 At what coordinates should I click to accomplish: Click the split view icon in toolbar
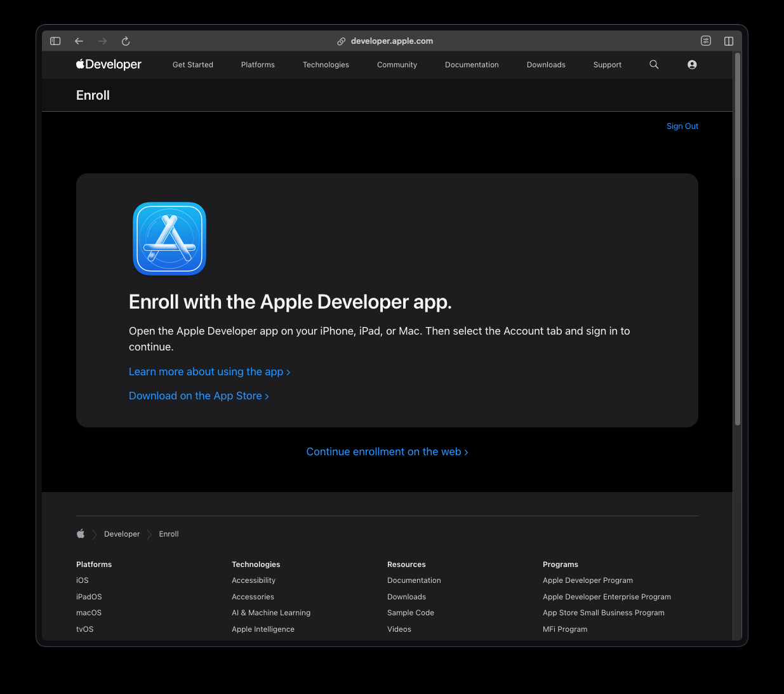[x=729, y=41]
